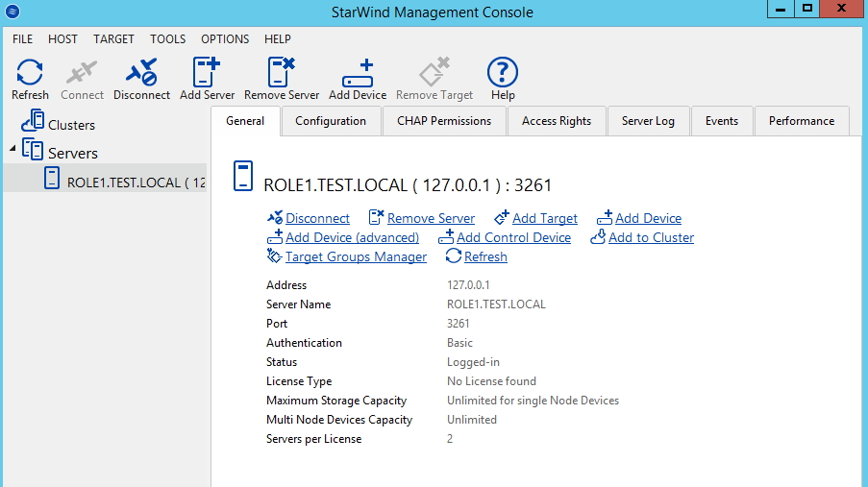Click the icon beside Add Device link
The width and height of the screenshot is (868, 487).
tap(605, 217)
